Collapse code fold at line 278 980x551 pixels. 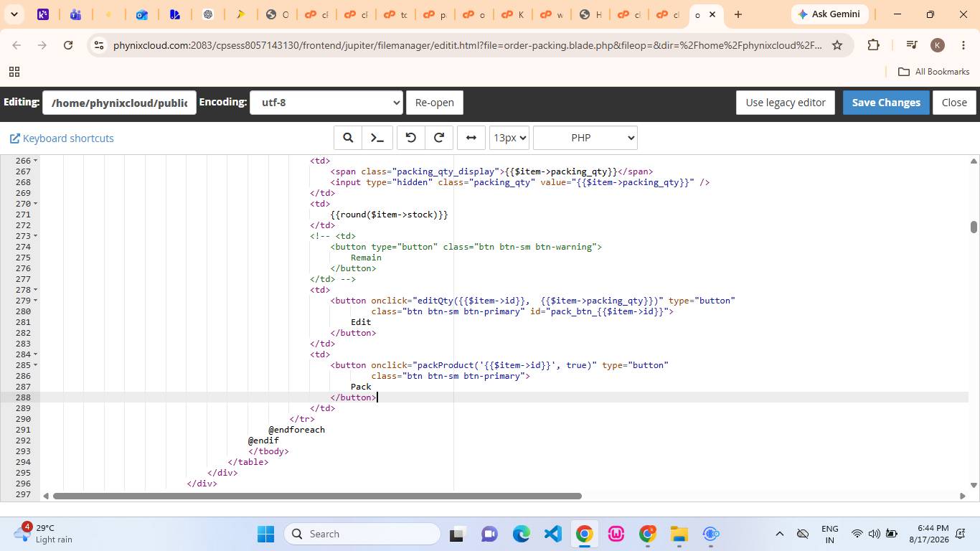[x=36, y=290]
